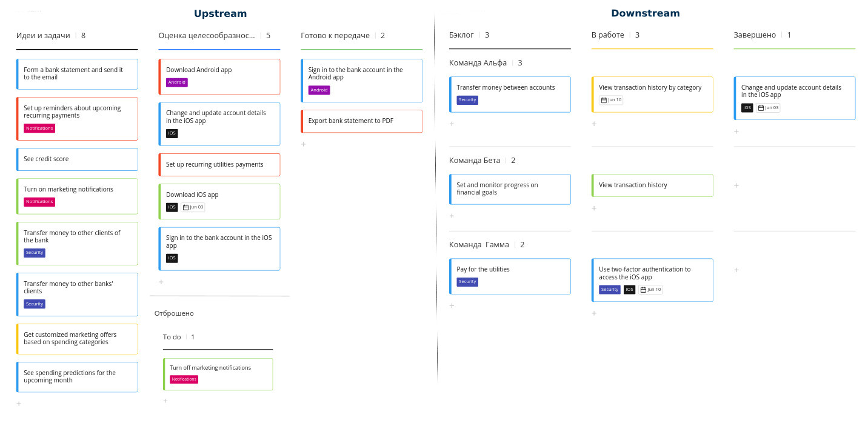
Task: Add a card under Turn off marketing notifications
Action: tap(165, 401)
